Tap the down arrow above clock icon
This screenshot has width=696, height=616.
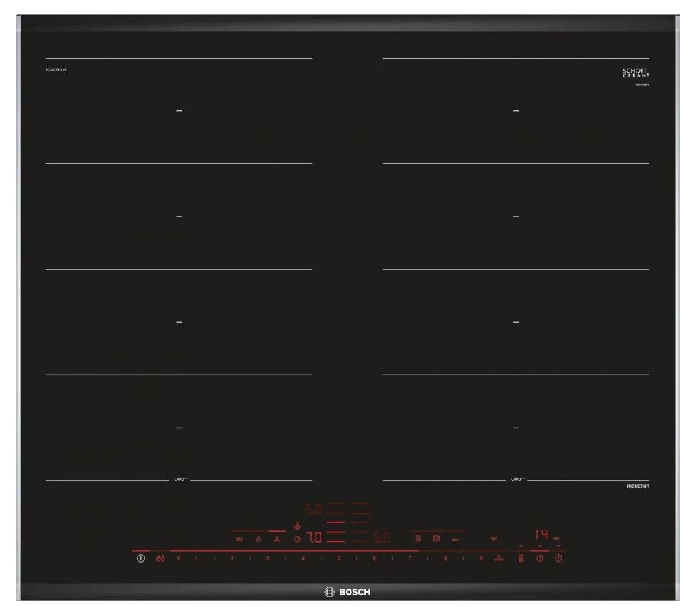click(540, 546)
